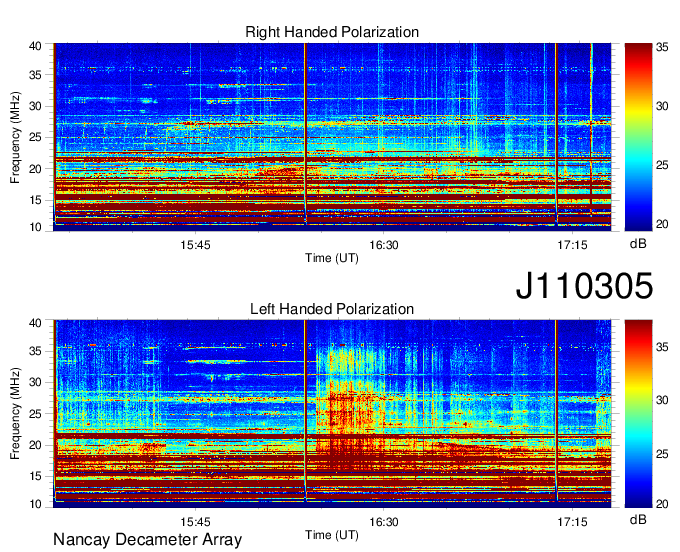This screenshot has width=680, height=552.
Task: Click the 20 MHz tick on Right Handed plot
Action: click(35, 169)
